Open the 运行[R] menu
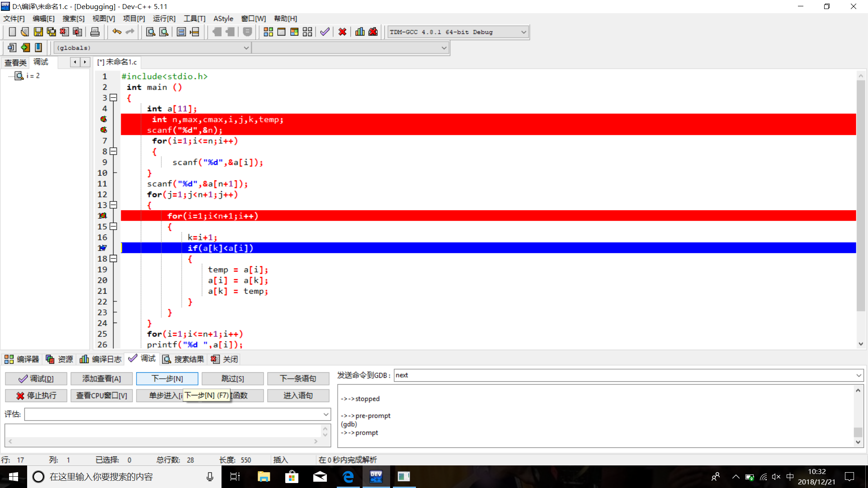Screen dimensions: 868x488 pyautogui.click(x=164, y=19)
